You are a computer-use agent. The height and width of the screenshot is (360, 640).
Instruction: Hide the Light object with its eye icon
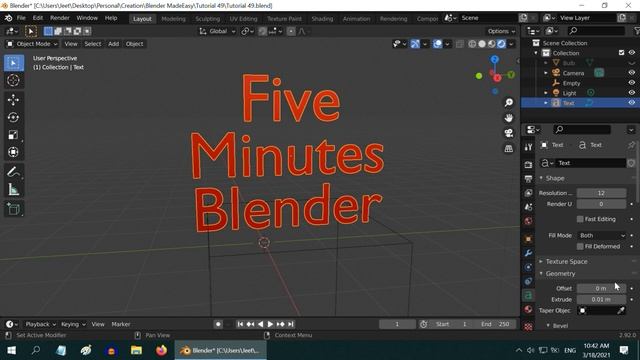[x=631, y=93]
